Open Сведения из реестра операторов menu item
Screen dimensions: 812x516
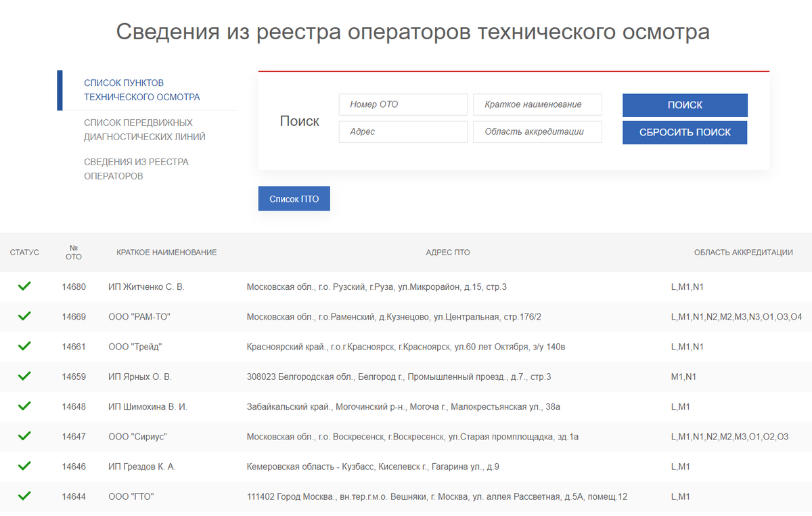pos(136,169)
